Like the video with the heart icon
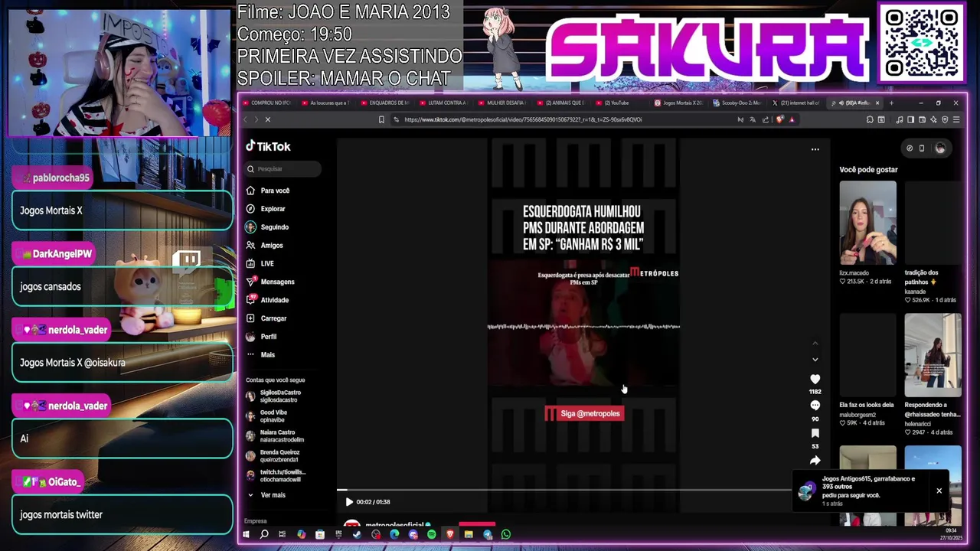This screenshot has width=980, height=551. click(x=815, y=379)
